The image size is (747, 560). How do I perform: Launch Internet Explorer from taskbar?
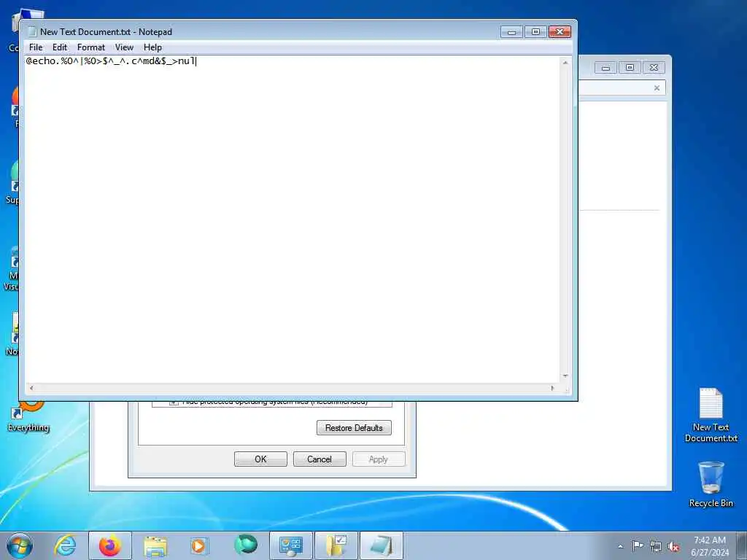pos(65,545)
